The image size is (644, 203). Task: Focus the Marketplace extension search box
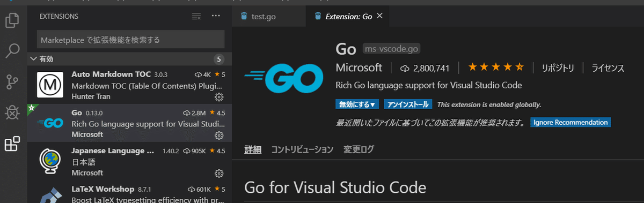point(131,40)
